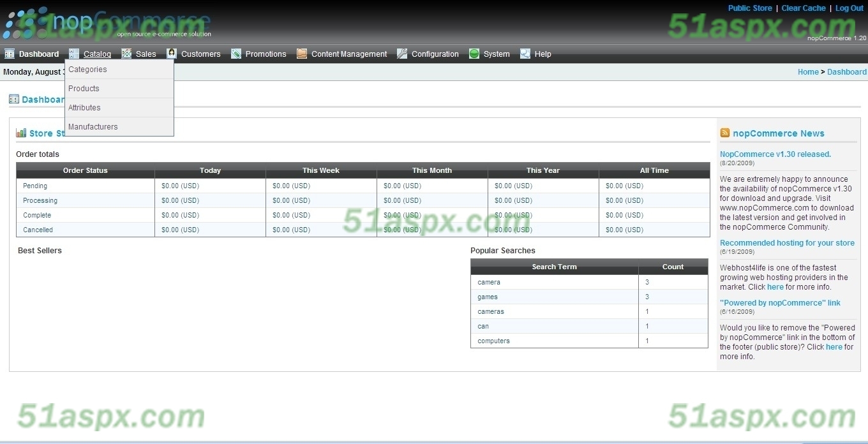The image size is (868, 444).
Task: Click the Clear Cache link
Action: coord(804,8)
